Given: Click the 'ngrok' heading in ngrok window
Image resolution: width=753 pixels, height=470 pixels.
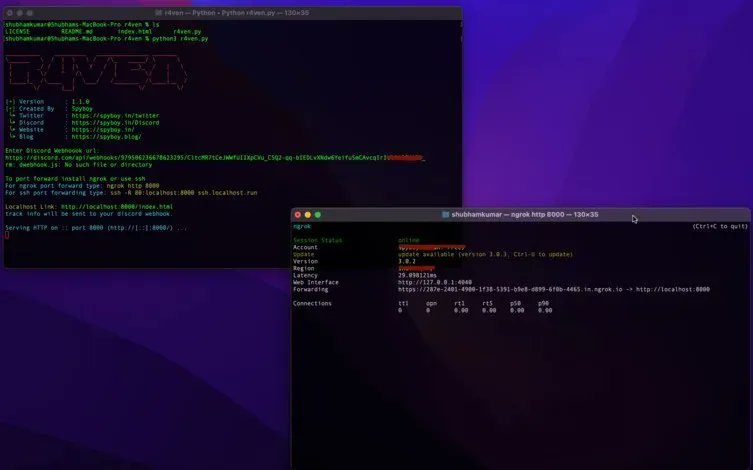Looking at the screenshot, I should click(x=302, y=227).
